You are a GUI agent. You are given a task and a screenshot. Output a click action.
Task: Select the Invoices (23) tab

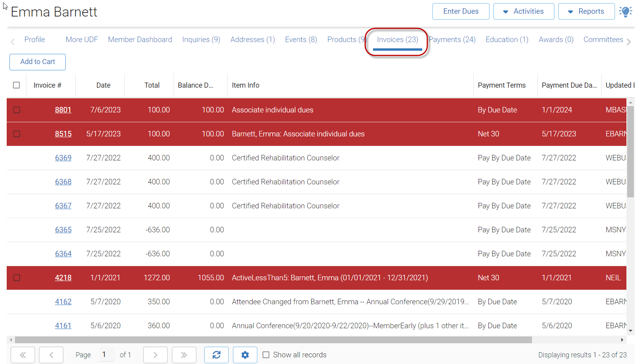(x=397, y=40)
